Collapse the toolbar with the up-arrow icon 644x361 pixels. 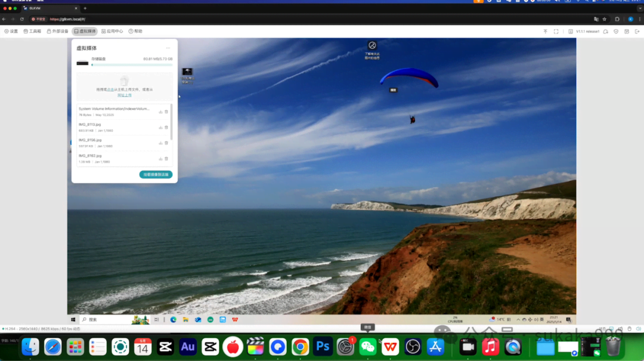546,31
